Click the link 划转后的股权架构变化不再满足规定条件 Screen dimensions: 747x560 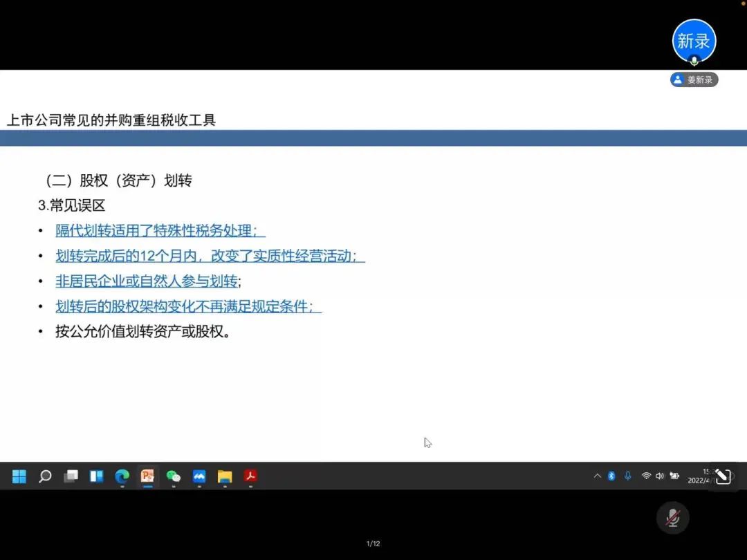pyautogui.click(x=187, y=306)
